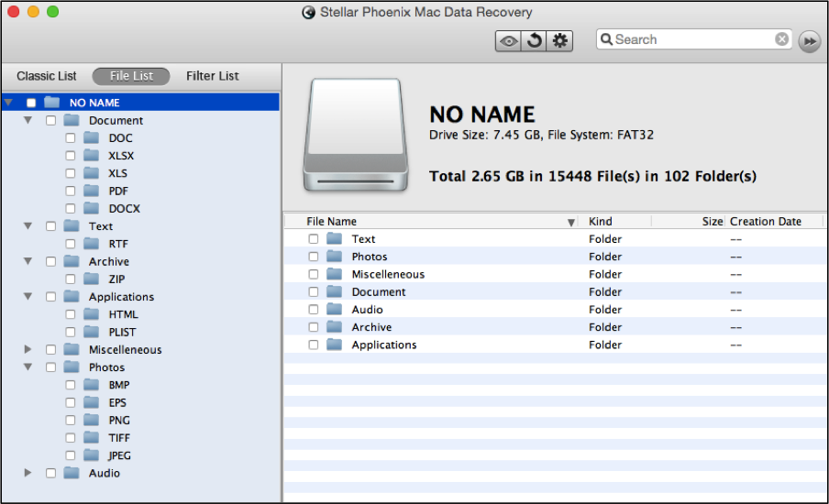
Task: Click the Folder kind cell for Applications
Action: click(605, 345)
